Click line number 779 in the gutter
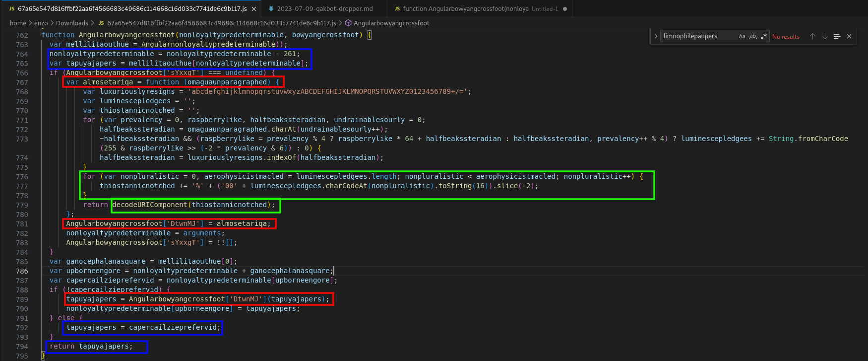The image size is (868, 361). 22,205
